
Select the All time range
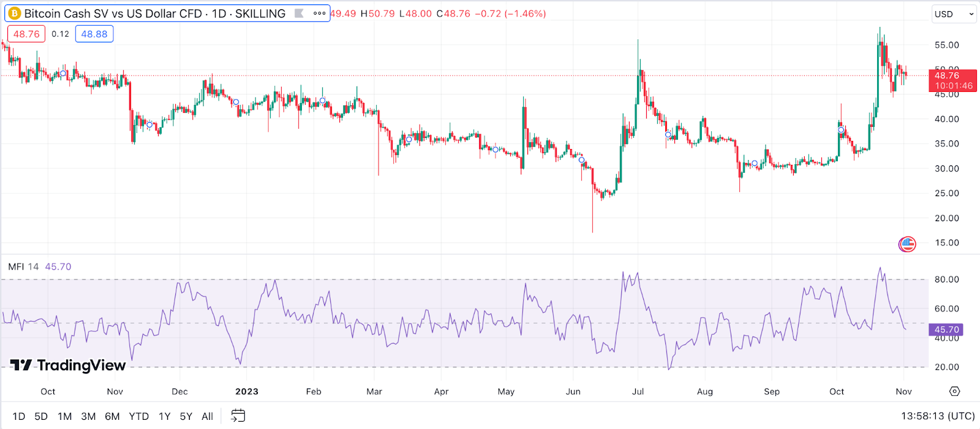(x=208, y=417)
